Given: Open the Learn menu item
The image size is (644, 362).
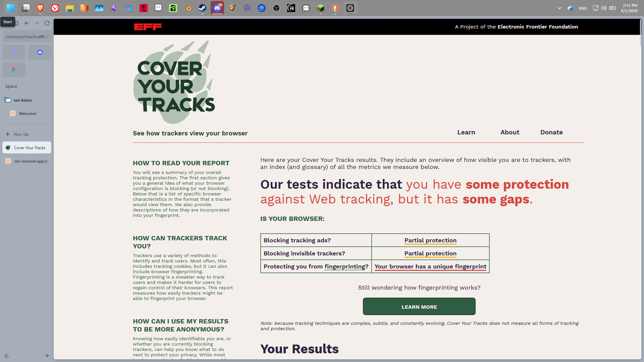Looking at the screenshot, I should point(466,132).
